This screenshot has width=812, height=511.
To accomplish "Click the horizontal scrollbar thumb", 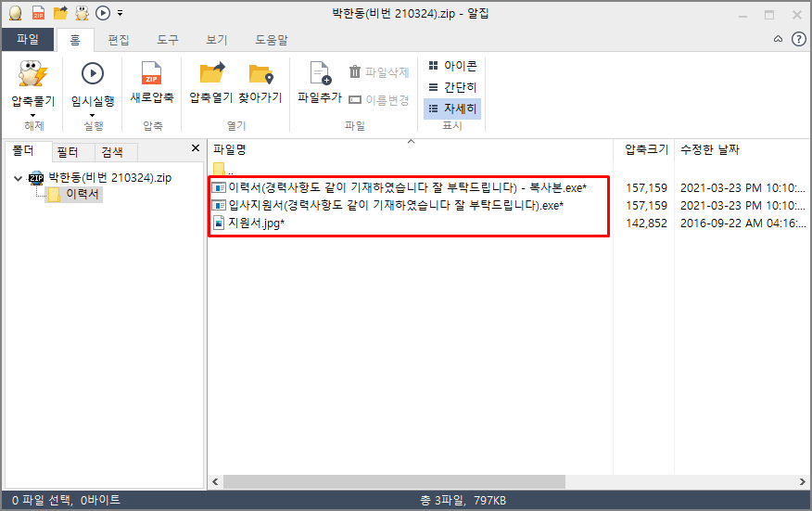I will pos(394,482).
